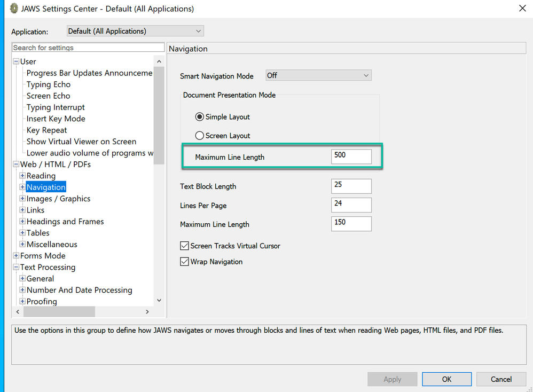
Task: Expand the plus box beside Links
Action: coord(22,210)
